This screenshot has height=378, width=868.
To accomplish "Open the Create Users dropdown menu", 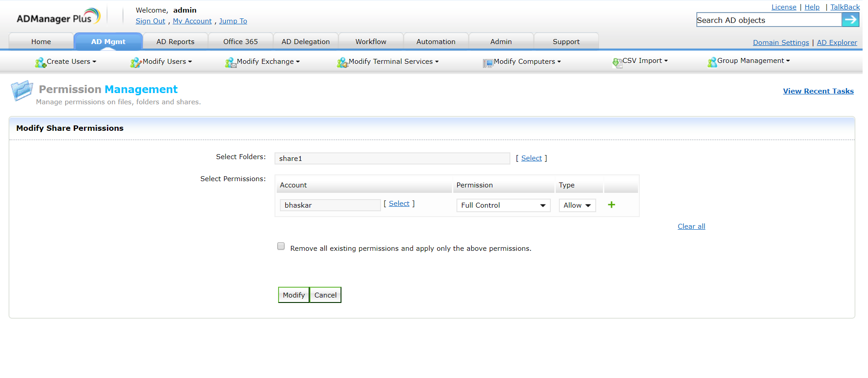I will (71, 62).
